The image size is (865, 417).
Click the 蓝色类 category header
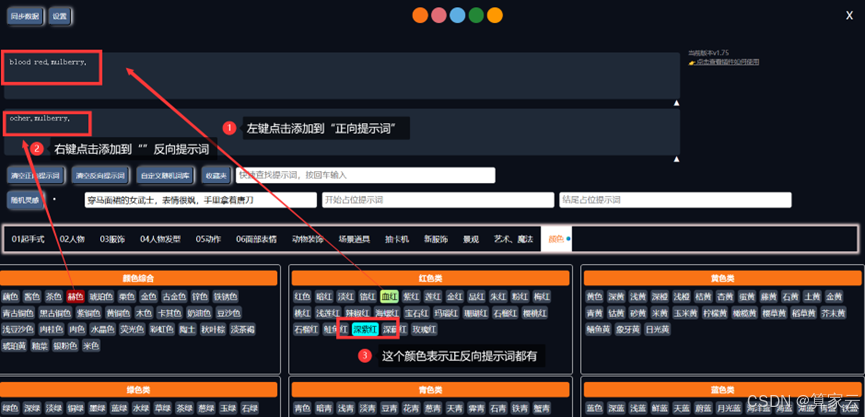click(x=723, y=390)
